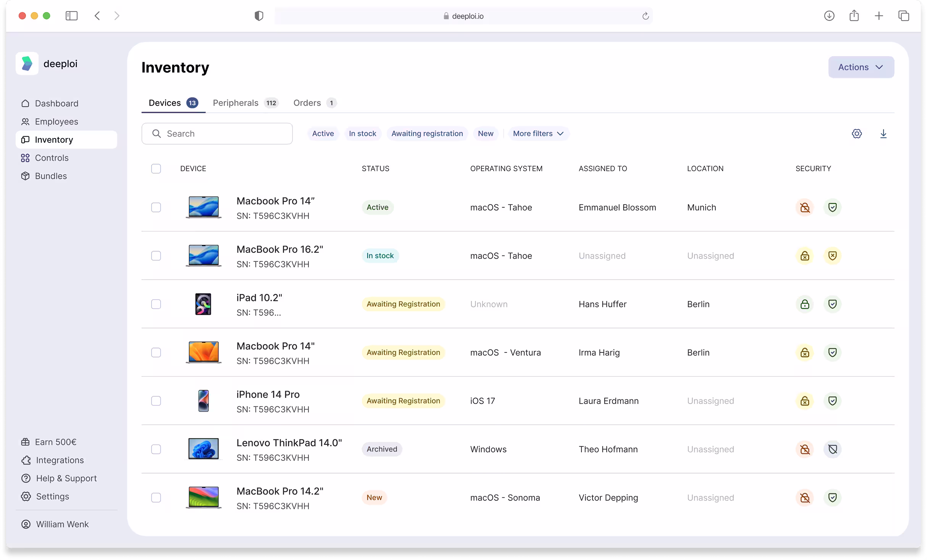Click the iPad 10.2" device thumbnail

pyautogui.click(x=203, y=304)
